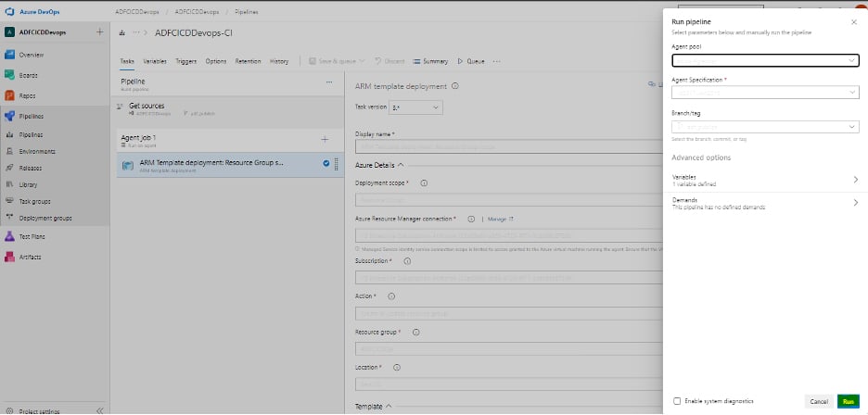Switch to the Tasks tab
The image size is (868, 415).
pos(127,61)
